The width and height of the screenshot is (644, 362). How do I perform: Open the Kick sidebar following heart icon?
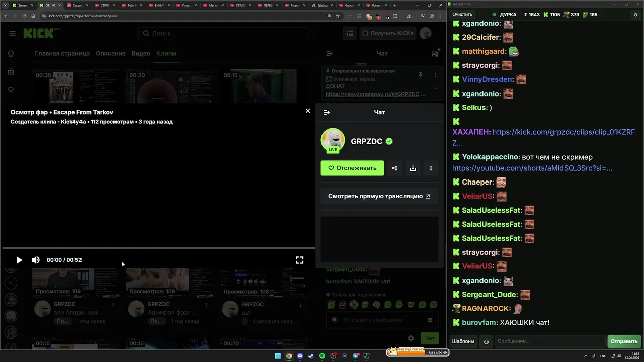11,90
